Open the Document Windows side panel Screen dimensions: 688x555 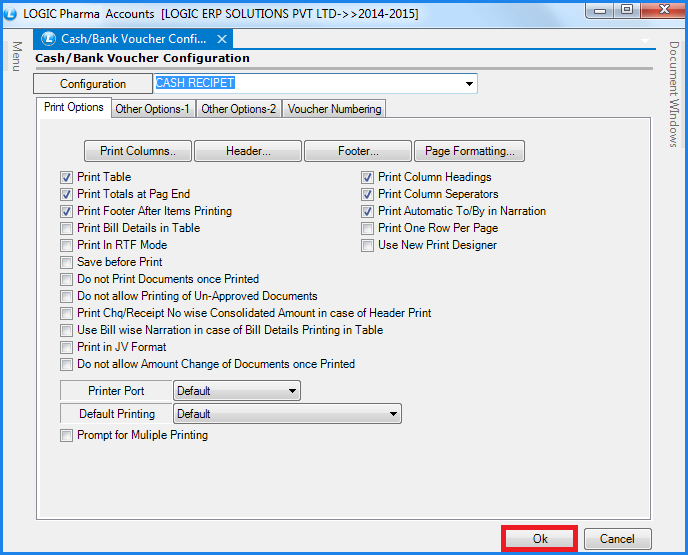tap(674, 94)
